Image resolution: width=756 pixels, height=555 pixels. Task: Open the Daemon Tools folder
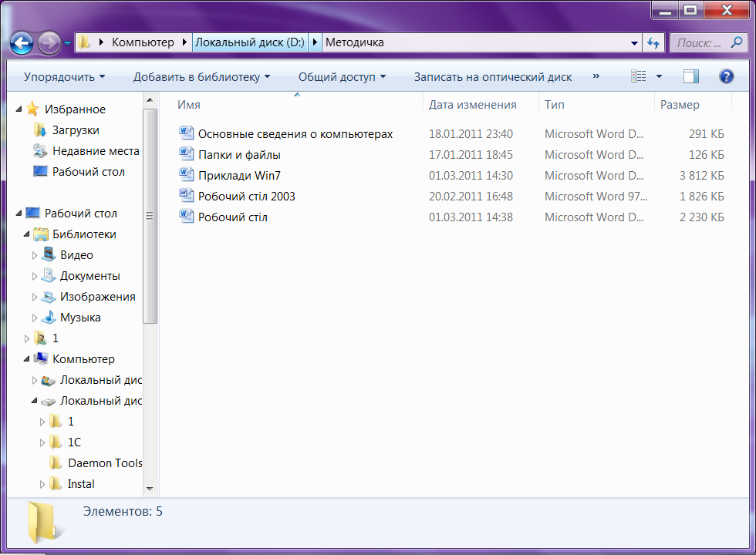105,463
